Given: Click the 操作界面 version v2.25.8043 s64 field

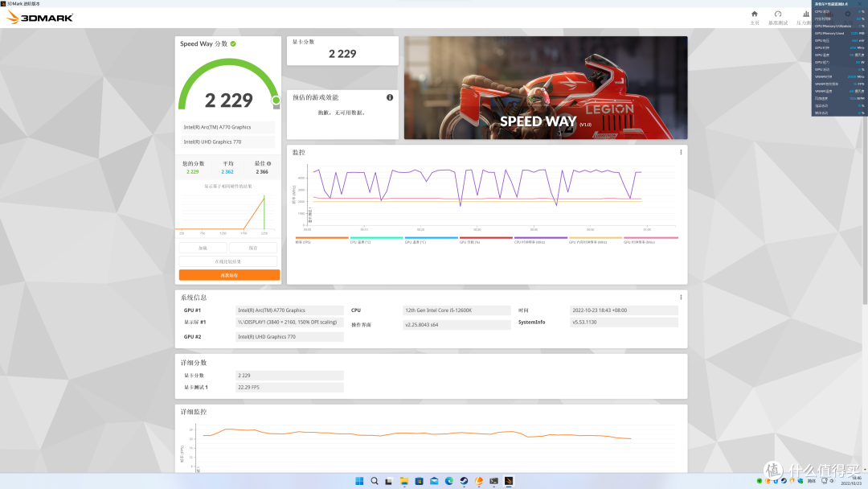Looking at the screenshot, I should [457, 324].
